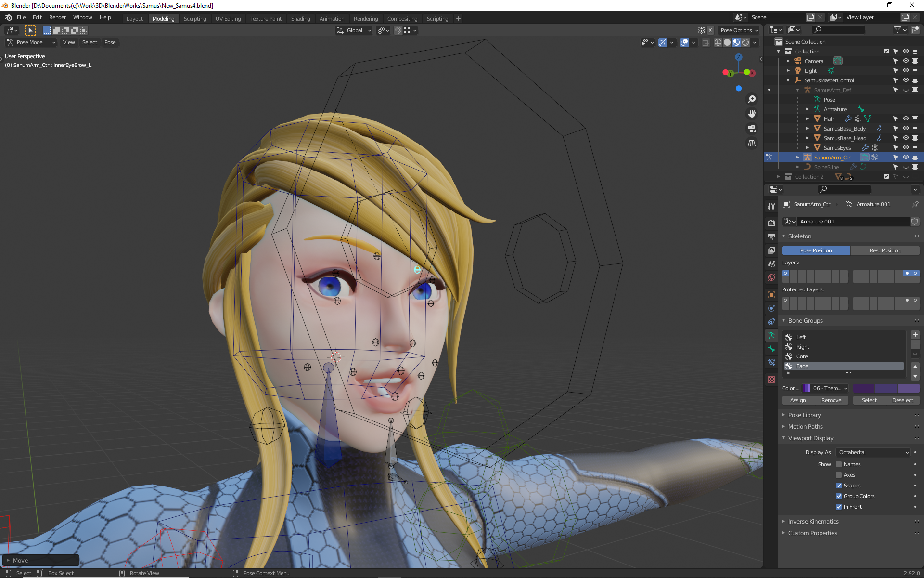Hide SamusBase_Body in the viewport
This screenshot has height=578, width=924.
tap(906, 128)
